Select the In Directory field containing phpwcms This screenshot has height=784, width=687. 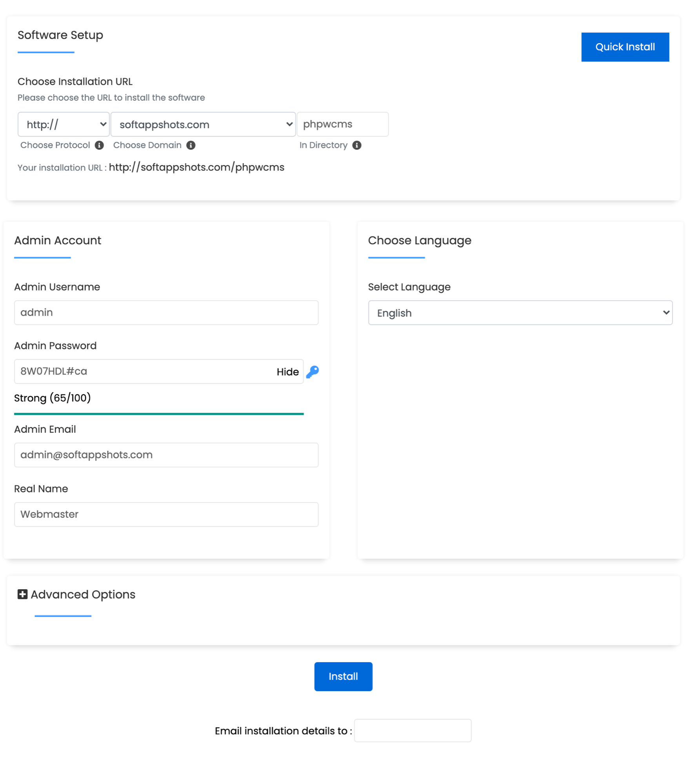coord(343,124)
